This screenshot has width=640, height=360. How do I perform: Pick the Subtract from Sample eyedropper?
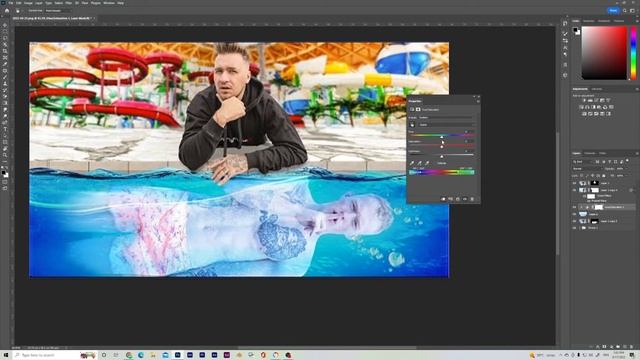pyautogui.click(x=427, y=163)
